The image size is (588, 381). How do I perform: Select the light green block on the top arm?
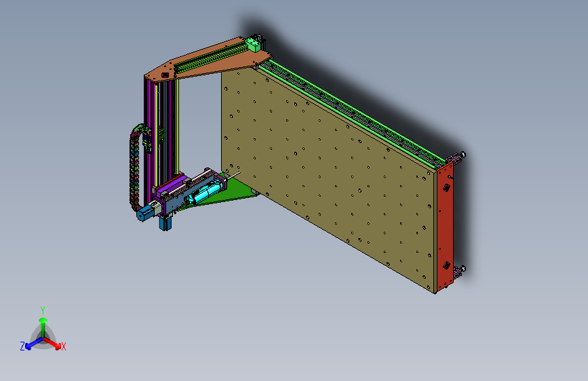[x=254, y=44]
